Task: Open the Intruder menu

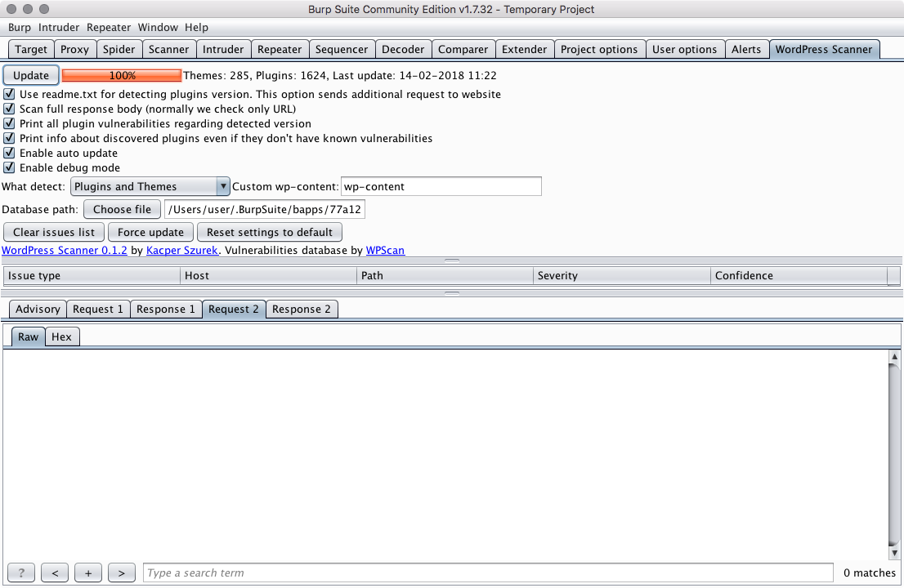Action: tap(59, 27)
